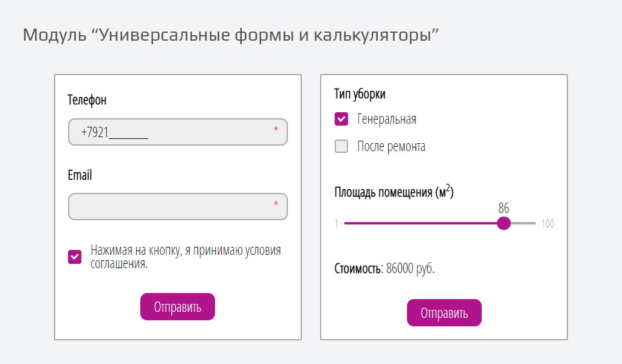Click the area slider's round handle

tap(504, 223)
